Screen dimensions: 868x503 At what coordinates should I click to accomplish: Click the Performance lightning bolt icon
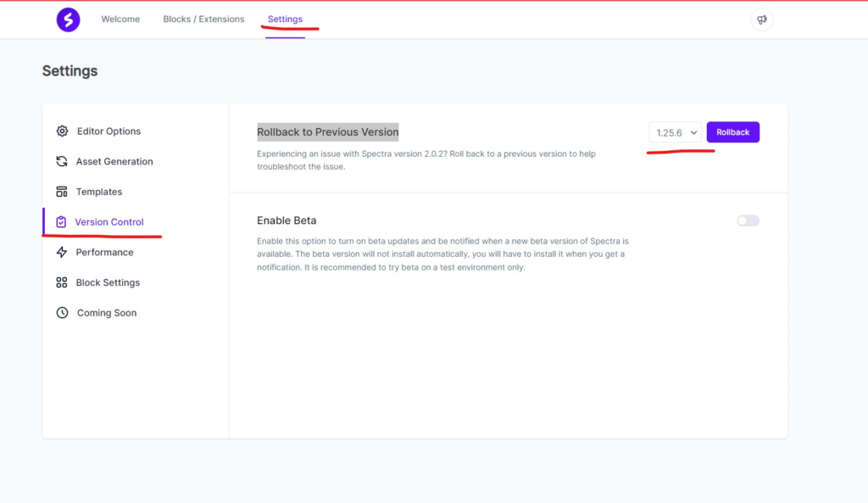point(61,252)
